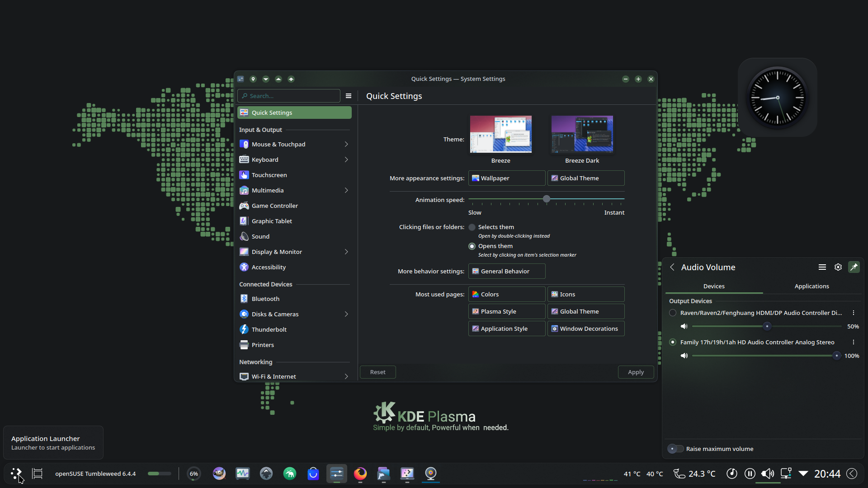The image size is (868, 488).
Task: Open options menu for Family 17h device
Action: coord(854,342)
